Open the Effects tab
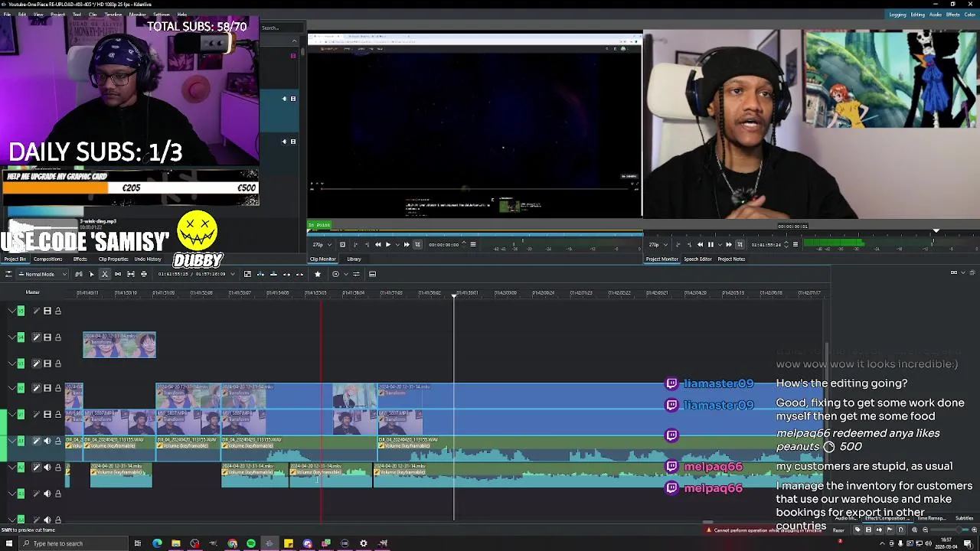 [x=80, y=259]
